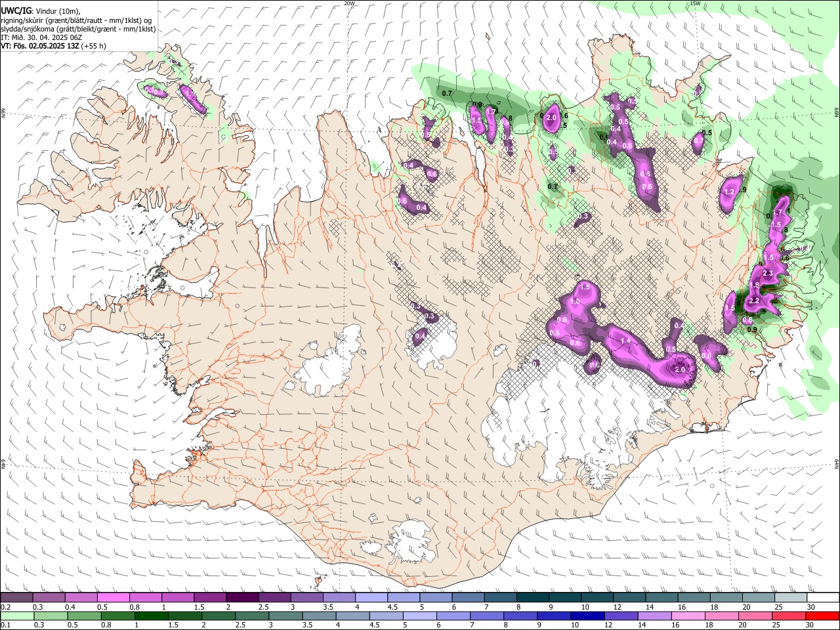Click the 'IT: Mið. 30. 04. 2025 06Z' line

pyautogui.click(x=41, y=37)
